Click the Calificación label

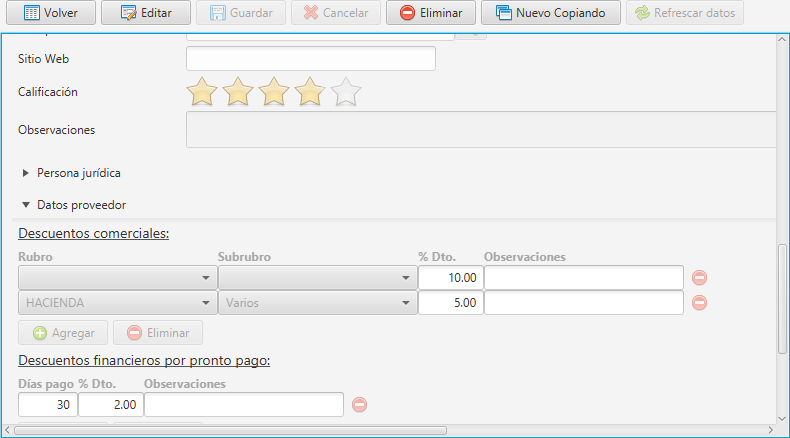pos(48,92)
